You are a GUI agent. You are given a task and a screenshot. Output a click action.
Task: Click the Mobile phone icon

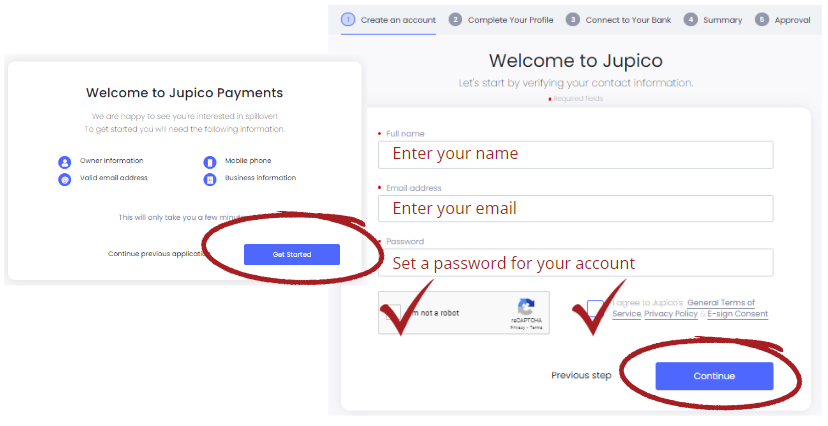tap(210, 162)
